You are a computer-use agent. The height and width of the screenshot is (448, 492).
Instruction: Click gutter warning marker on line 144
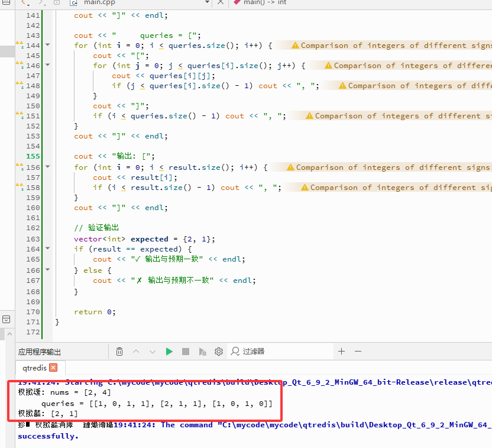(x=20, y=44)
